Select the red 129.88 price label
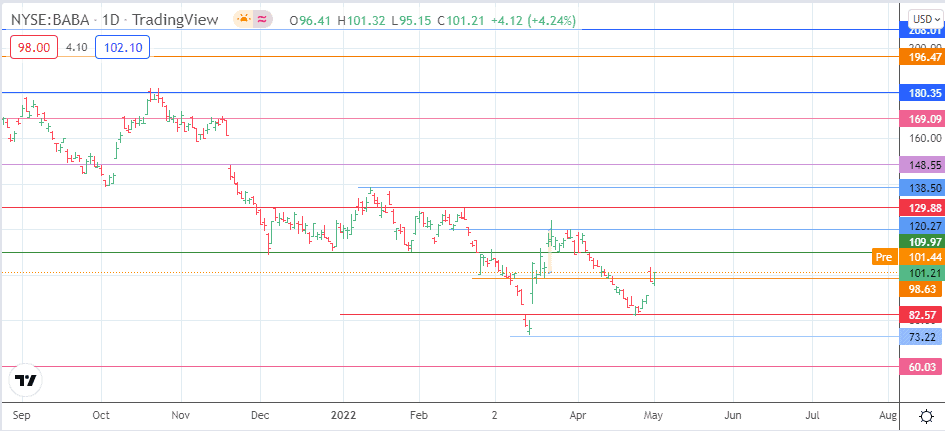The height and width of the screenshot is (431, 945). pos(921,208)
